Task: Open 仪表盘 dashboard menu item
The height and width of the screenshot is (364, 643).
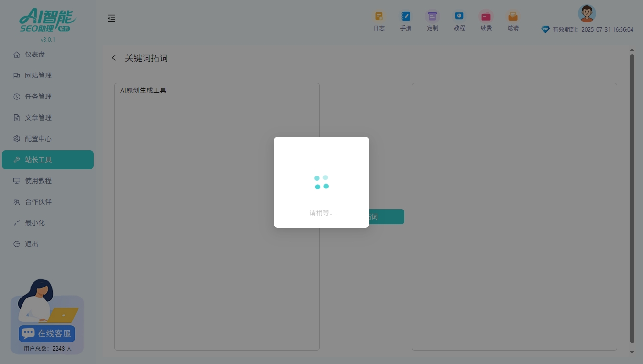Action: pyautogui.click(x=35, y=55)
